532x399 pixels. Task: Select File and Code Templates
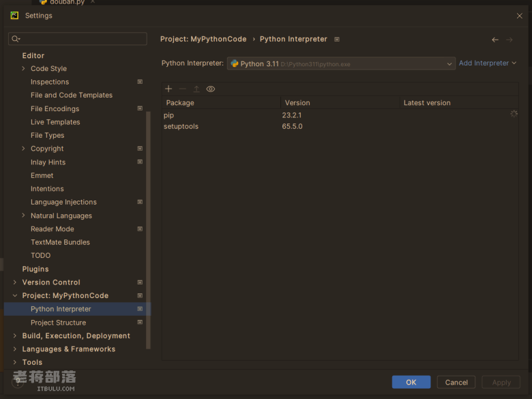[x=72, y=95]
